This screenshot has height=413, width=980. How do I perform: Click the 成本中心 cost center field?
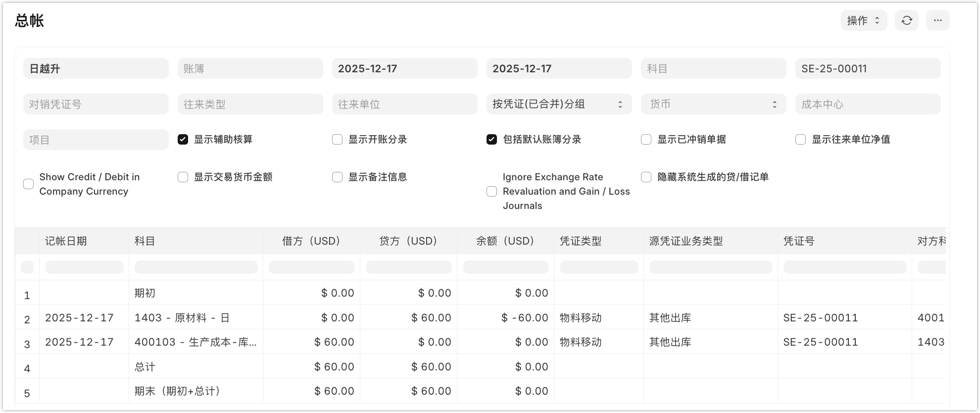[867, 104]
